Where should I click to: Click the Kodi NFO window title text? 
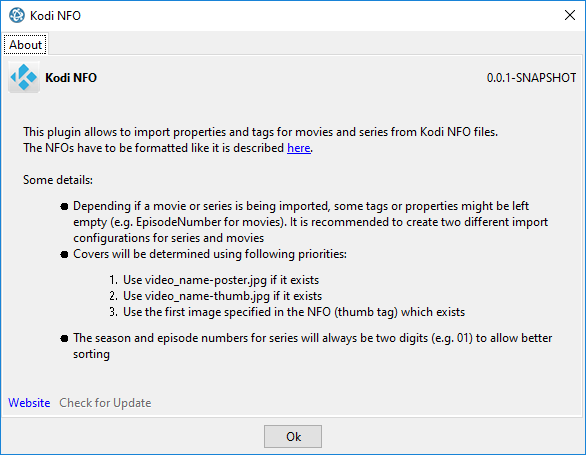click(x=55, y=16)
